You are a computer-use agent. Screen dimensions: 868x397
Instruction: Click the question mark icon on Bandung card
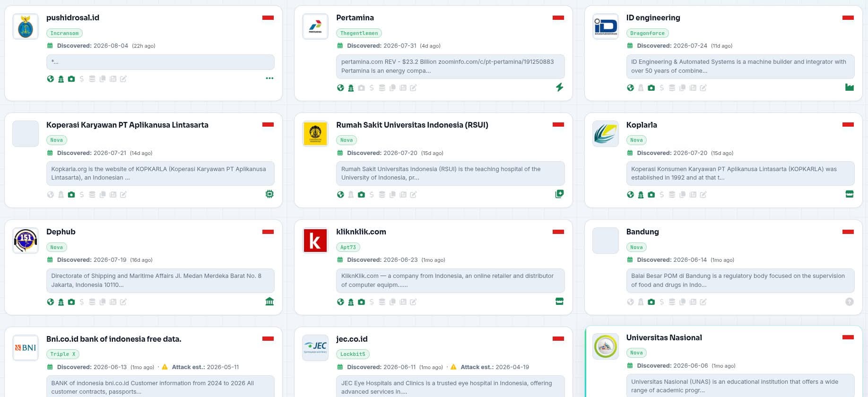[x=850, y=302]
